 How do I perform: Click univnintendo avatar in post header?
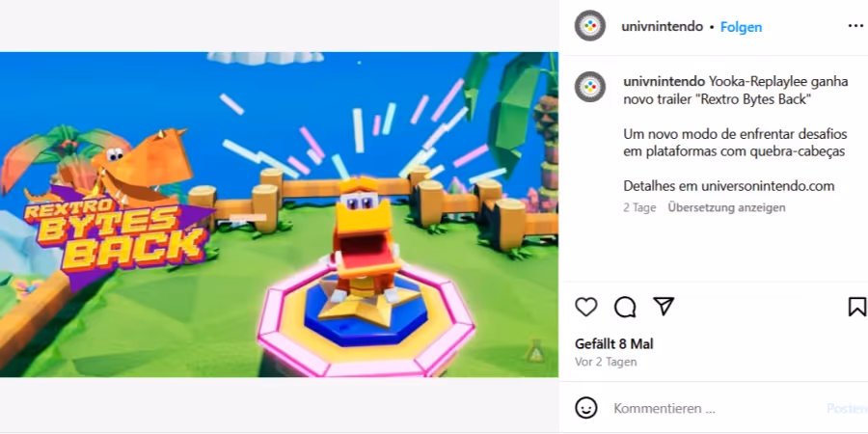[x=590, y=25]
